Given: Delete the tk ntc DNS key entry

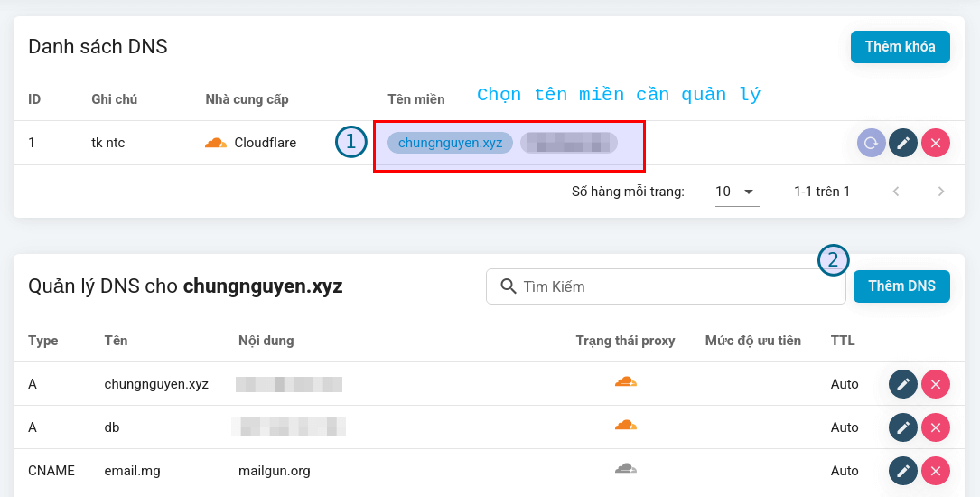Looking at the screenshot, I should (936, 143).
